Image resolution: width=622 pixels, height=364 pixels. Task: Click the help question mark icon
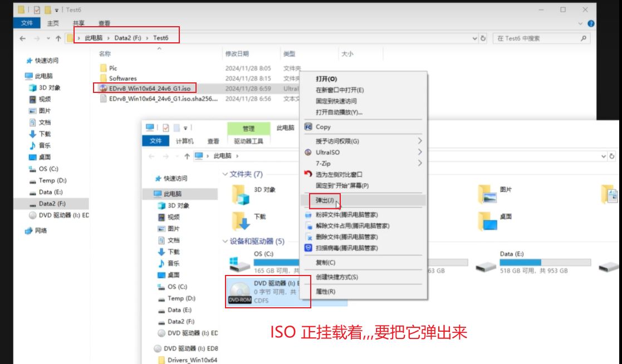click(x=591, y=23)
